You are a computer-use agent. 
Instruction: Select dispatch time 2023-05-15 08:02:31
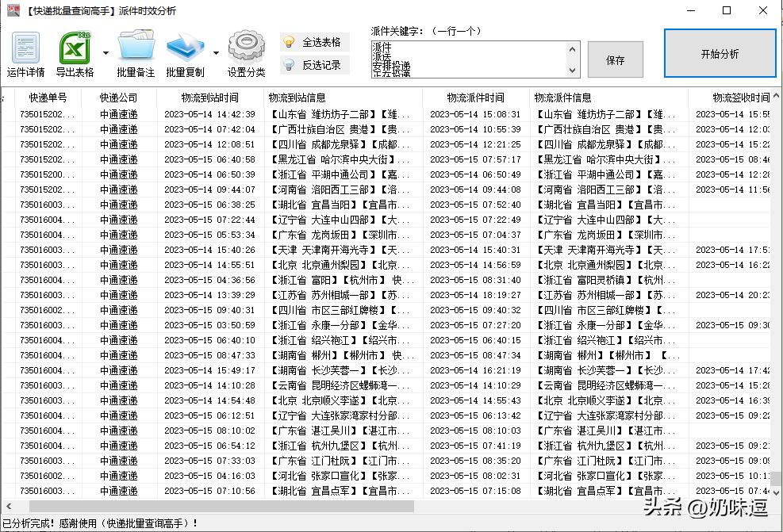click(x=475, y=476)
